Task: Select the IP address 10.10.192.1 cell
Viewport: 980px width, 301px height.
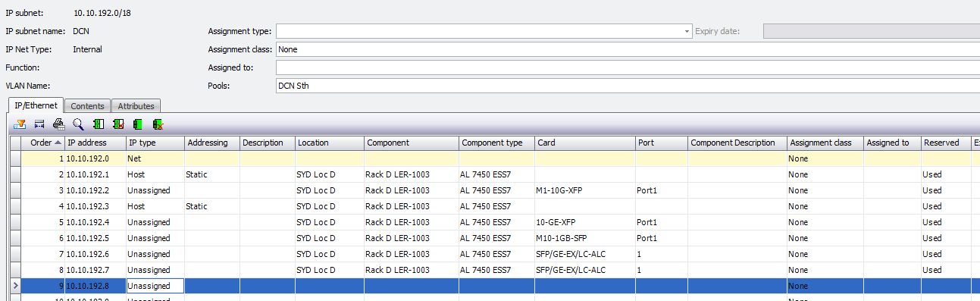Action: [x=95, y=174]
